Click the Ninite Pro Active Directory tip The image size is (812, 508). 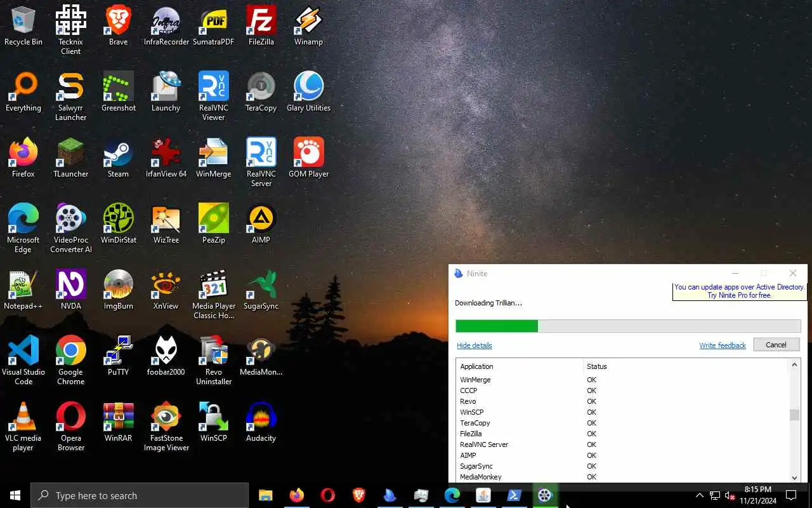click(x=739, y=291)
